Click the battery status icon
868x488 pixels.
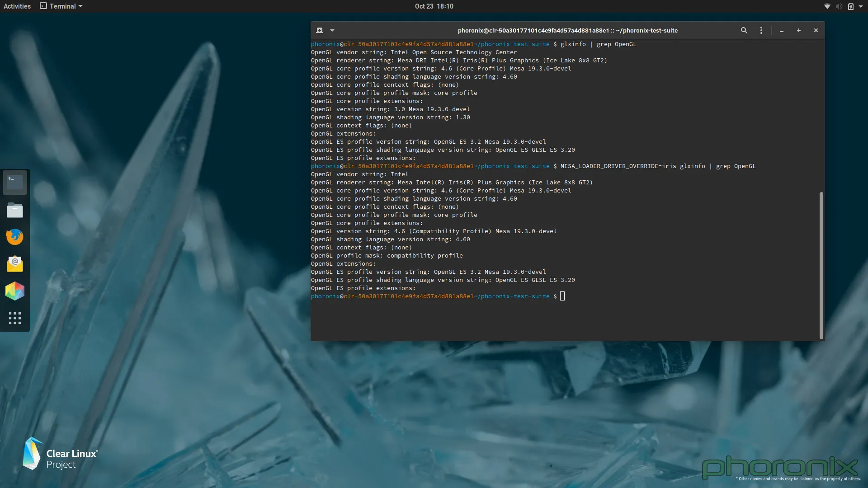point(850,6)
